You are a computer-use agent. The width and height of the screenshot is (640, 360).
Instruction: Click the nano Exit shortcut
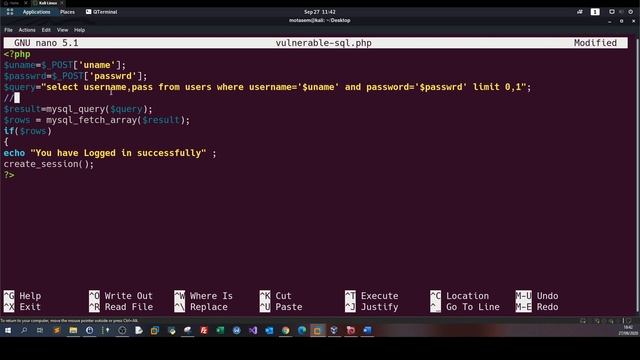[22, 307]
